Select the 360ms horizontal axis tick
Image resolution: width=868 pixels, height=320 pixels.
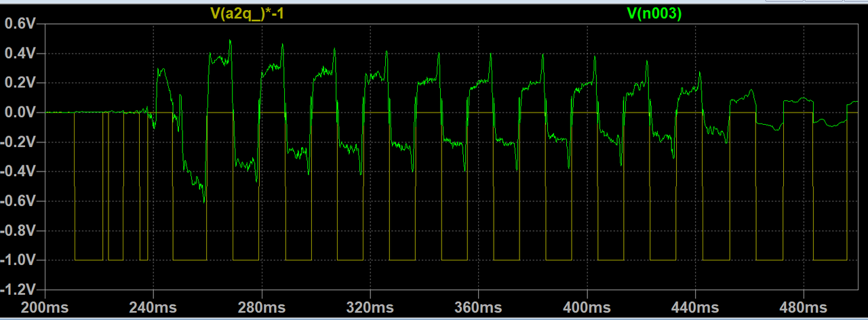pos(478,307)
